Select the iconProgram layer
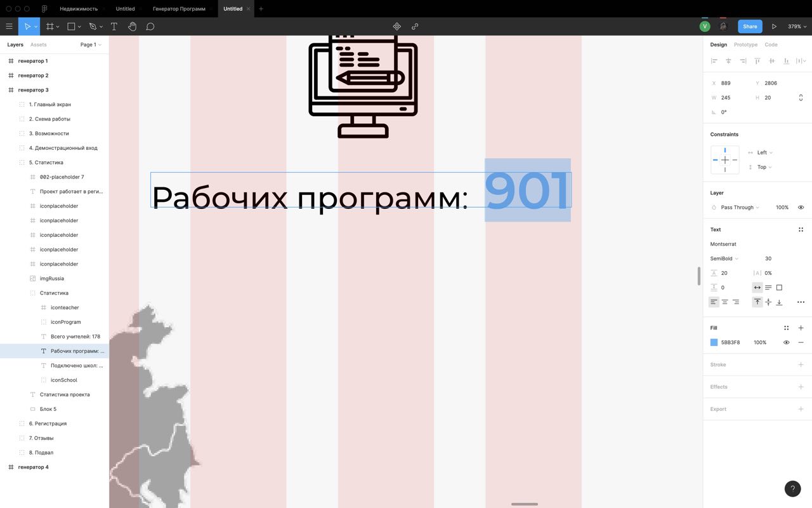The width and height of the screenshot is (812, 508). 54,322
